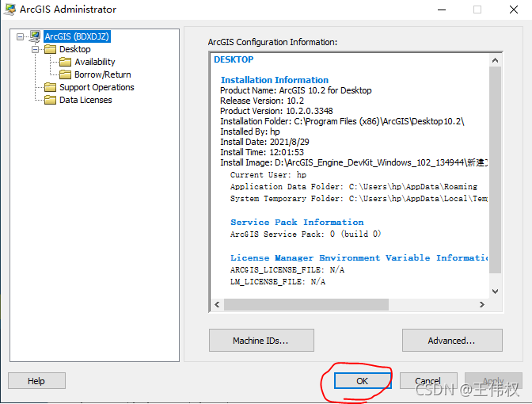Collapse the ArcGIS (BDXDJZ) root node

(x=21, y=36)
